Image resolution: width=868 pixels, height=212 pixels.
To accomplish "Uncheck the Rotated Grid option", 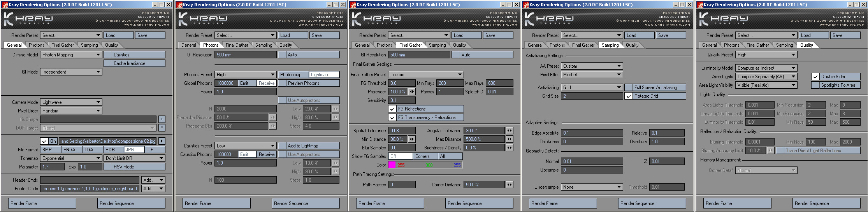I will click(x=628, y=96).
